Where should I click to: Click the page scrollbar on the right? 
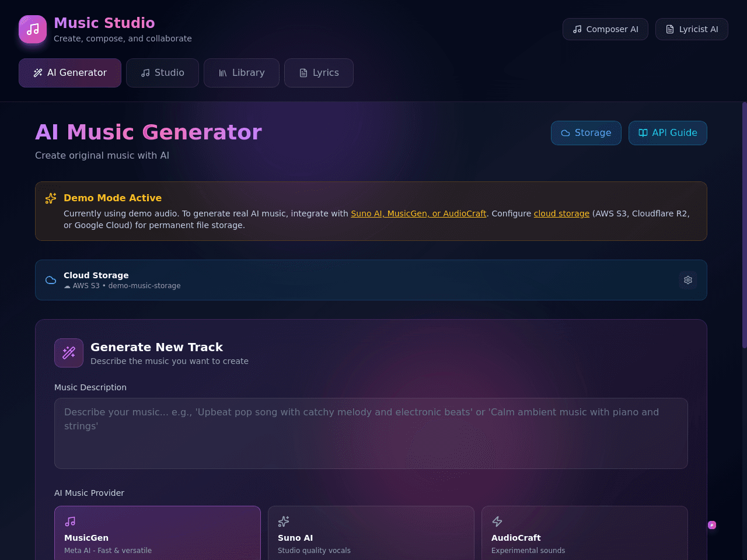pos(745,225)
